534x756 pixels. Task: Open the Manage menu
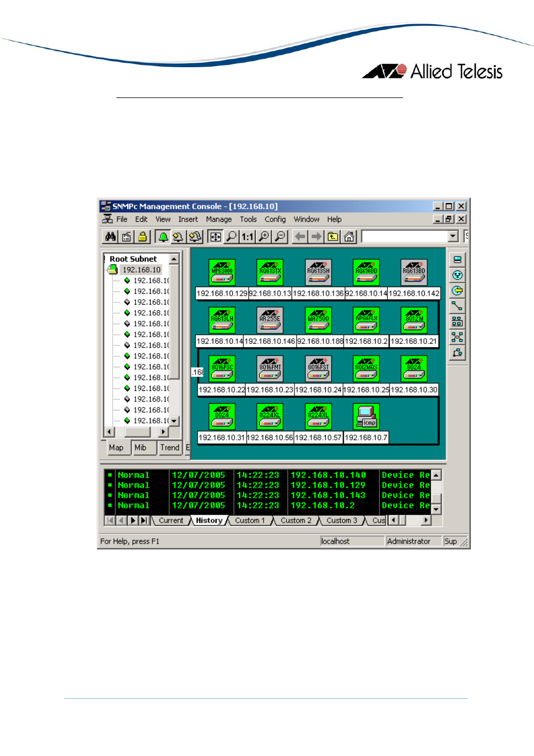point(218,220)
